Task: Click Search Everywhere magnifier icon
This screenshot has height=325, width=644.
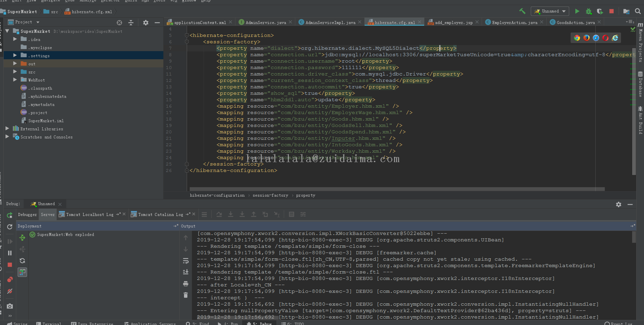Action: [638, 11]
